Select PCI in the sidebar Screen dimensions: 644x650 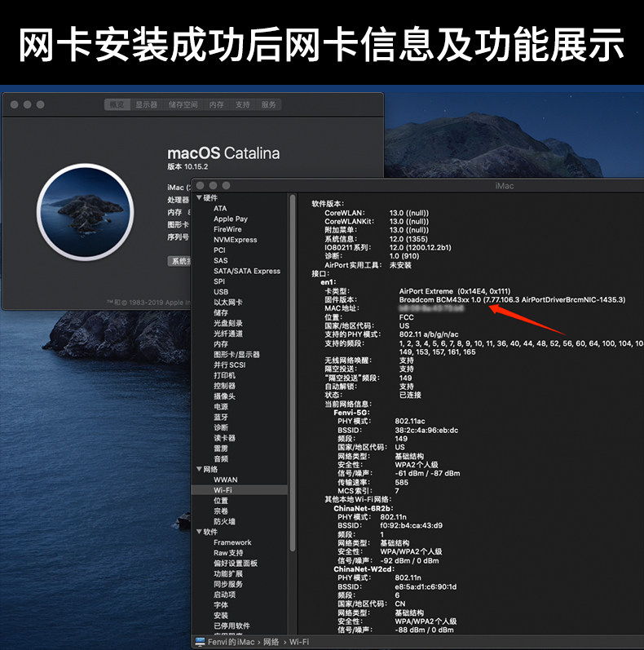click(x=219, y=250)
